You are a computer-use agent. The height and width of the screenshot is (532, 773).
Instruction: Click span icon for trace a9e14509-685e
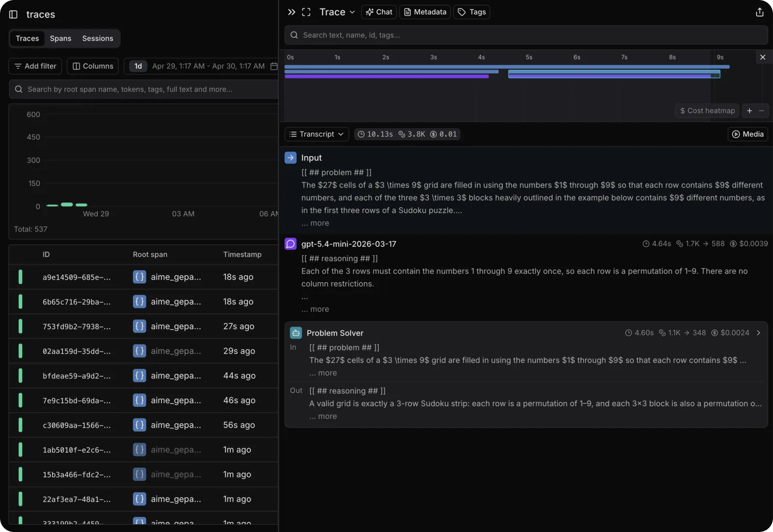(x=139, y=277)
